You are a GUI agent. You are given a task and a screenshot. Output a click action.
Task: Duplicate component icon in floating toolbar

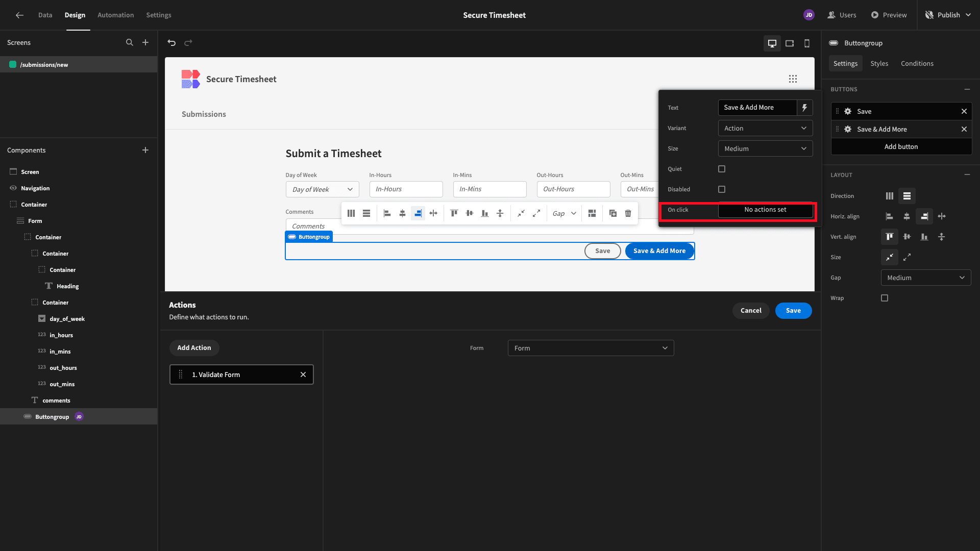[613, 213]
